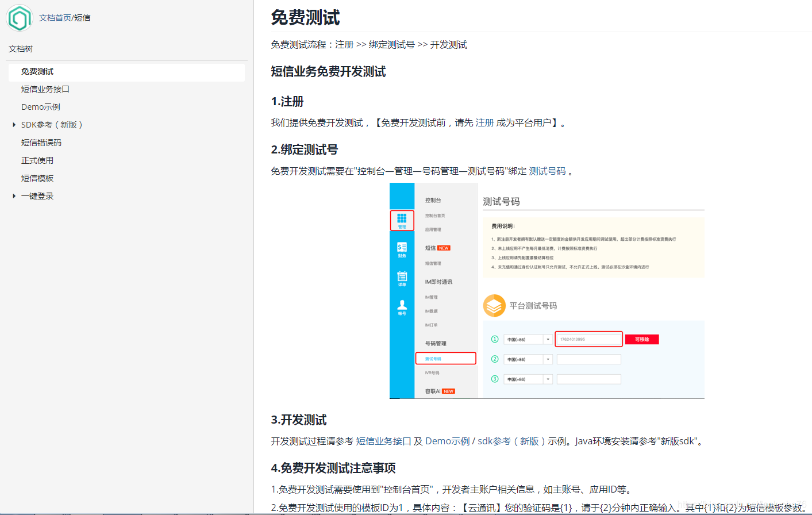Click the 免费测试流程 flow description line

(x=369, y=44)
